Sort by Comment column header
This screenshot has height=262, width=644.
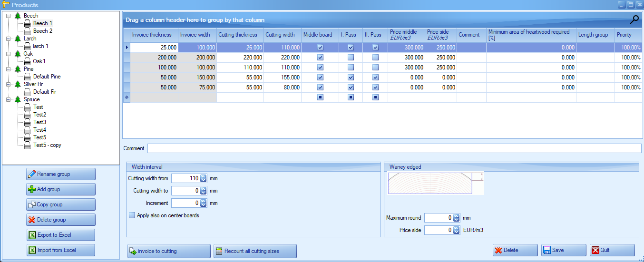pyautogui.click(x=471, y=35)
